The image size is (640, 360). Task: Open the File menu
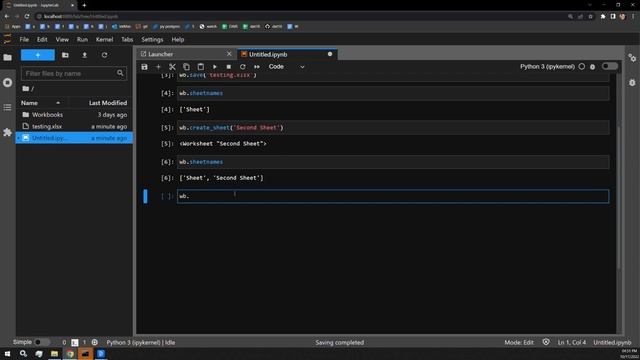pyautogui.click(x=24, y=40)
